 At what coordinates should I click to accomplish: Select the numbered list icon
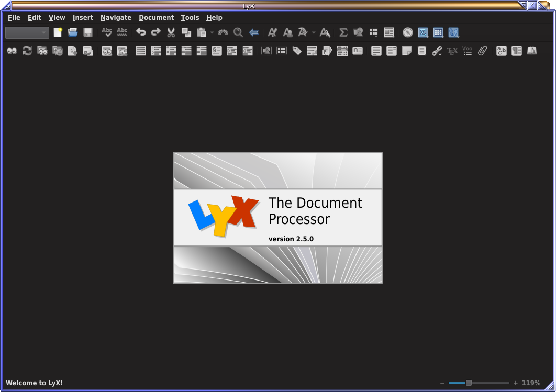pyautogui.click(x=156, y=51)
